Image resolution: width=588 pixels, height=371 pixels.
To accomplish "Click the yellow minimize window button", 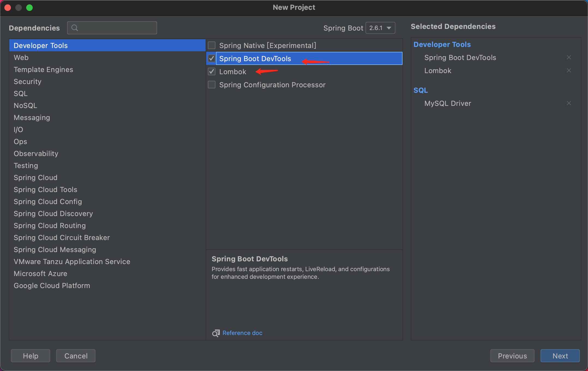I will (19, 8).
